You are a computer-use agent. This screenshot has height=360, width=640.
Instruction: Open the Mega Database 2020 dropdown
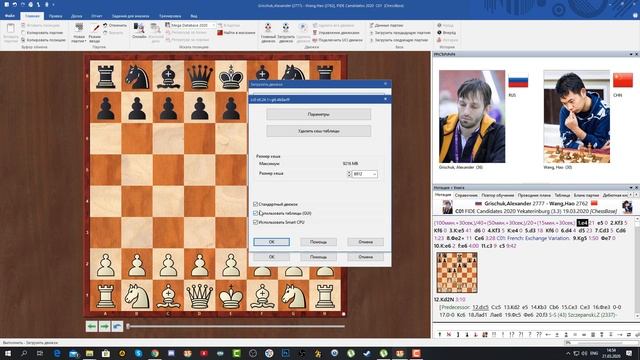(x=213, y=25)
